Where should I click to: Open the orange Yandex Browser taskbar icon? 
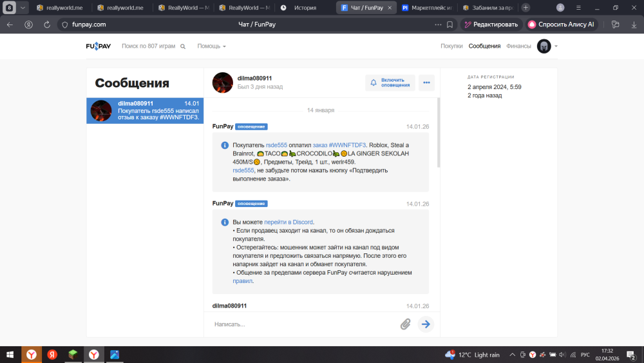coord(31,355)
